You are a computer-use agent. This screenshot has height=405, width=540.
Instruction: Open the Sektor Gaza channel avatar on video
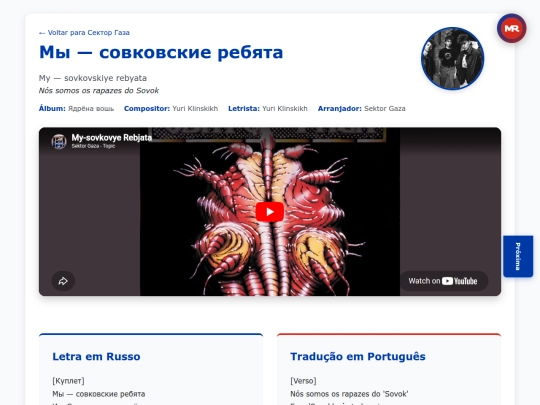click(59, 141)
